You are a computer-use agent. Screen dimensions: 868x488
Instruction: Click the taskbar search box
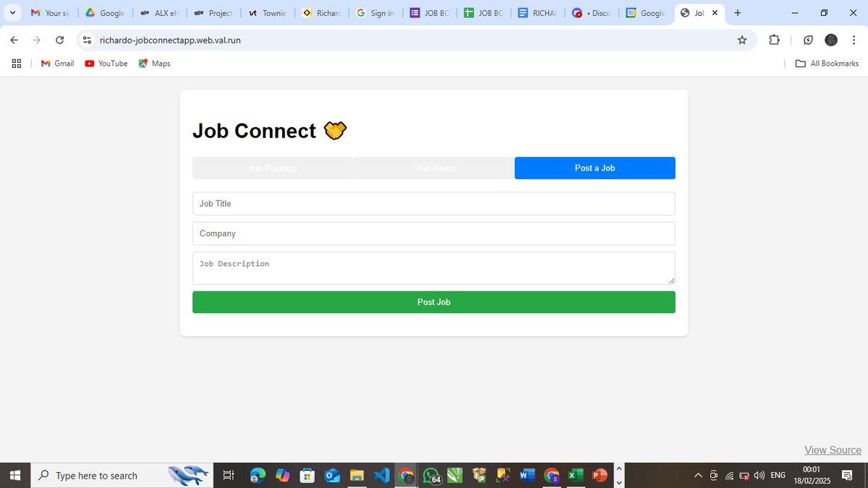point(123,476)
